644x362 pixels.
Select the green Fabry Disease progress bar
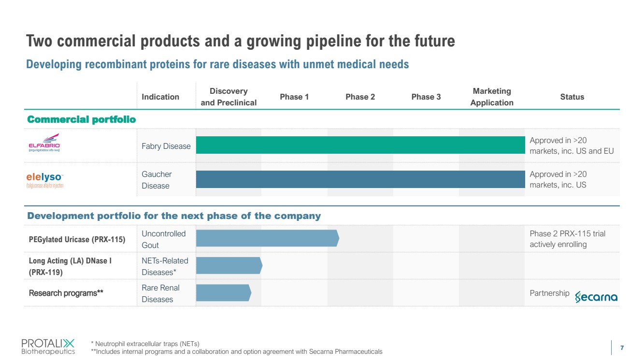(x=360, y=145)
